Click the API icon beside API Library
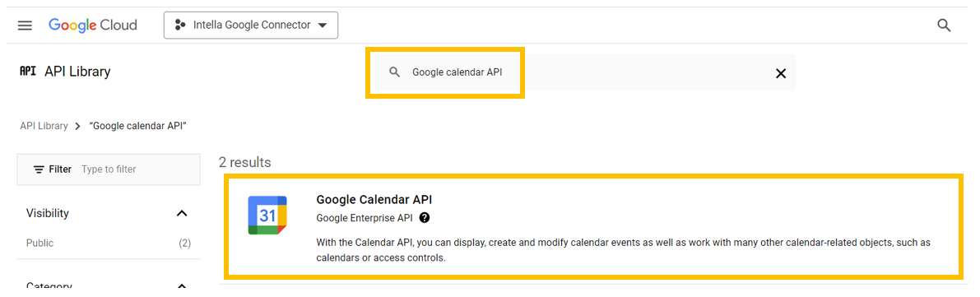The width and height of the screenshot is (980, 297). [x=27, y=72]
